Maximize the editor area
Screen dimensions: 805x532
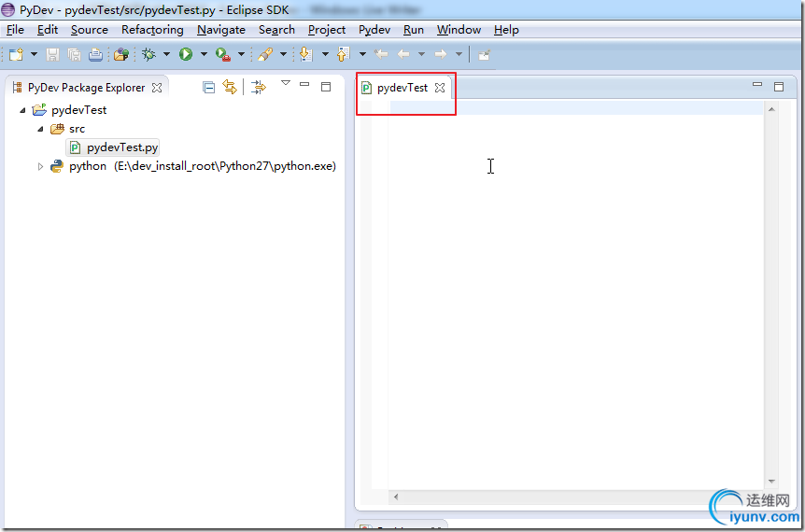tap(779, 87)
